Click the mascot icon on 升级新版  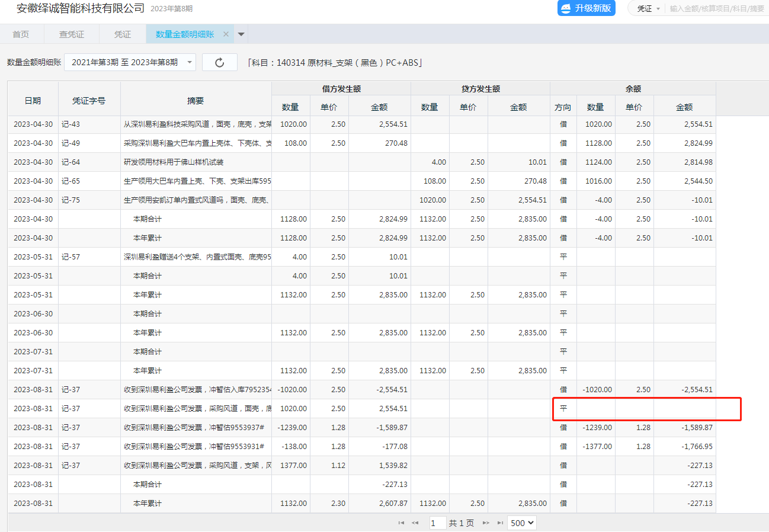[x=566, y=8]
